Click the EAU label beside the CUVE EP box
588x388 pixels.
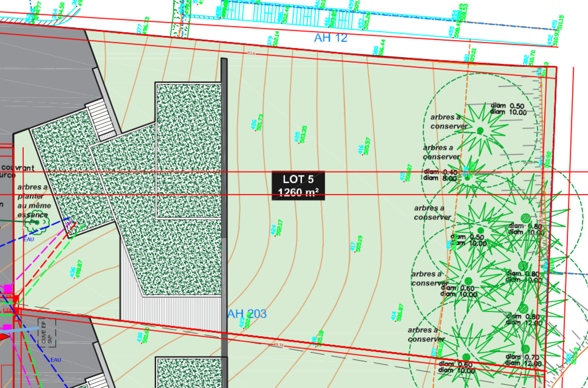click(x=56, y=360)
